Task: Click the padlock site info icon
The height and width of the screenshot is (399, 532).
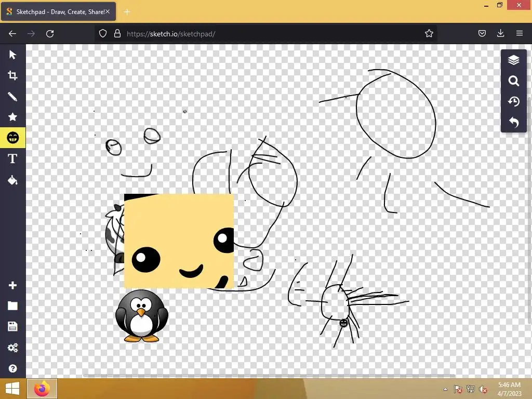Action: click(117, 33)
